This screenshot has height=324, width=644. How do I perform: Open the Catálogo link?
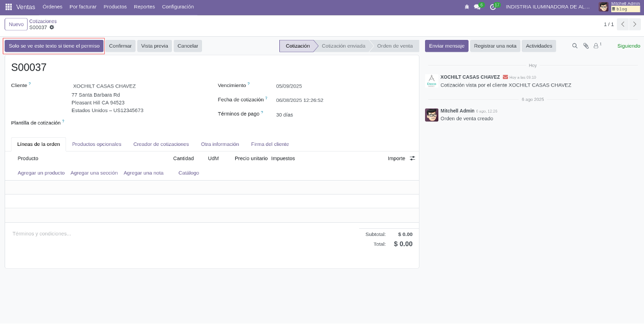click(x=189, y=173)
